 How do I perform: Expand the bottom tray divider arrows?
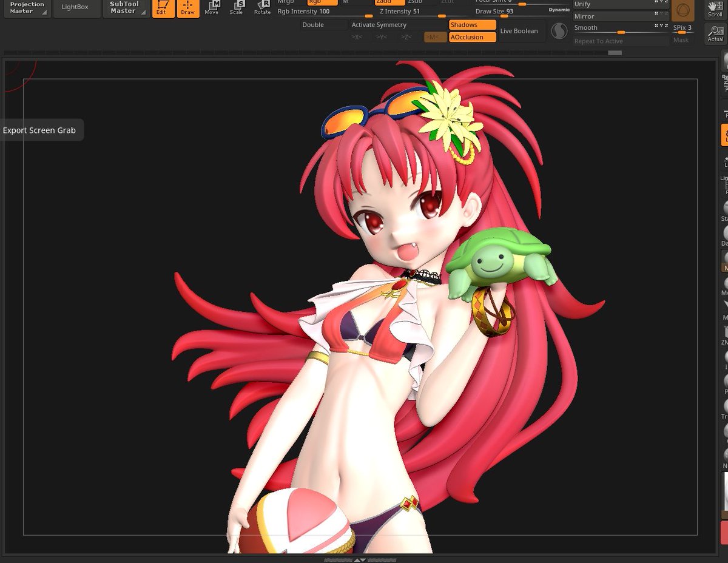pos(359,559)
